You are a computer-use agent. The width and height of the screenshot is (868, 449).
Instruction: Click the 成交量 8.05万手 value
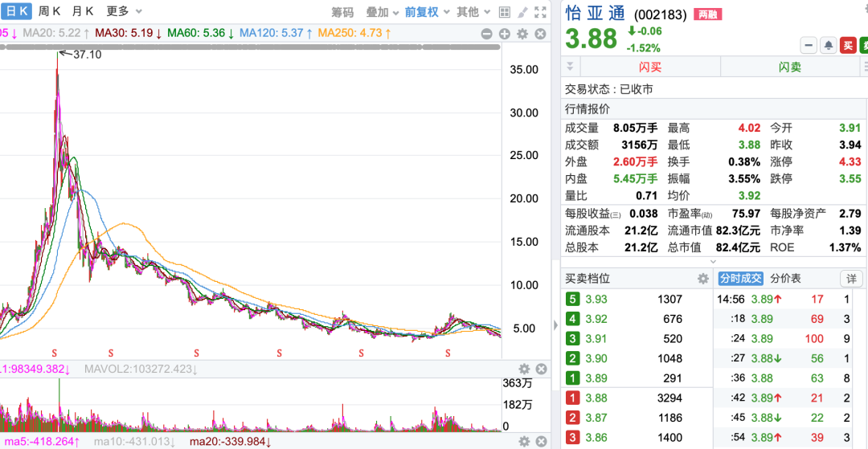[635, 129]
